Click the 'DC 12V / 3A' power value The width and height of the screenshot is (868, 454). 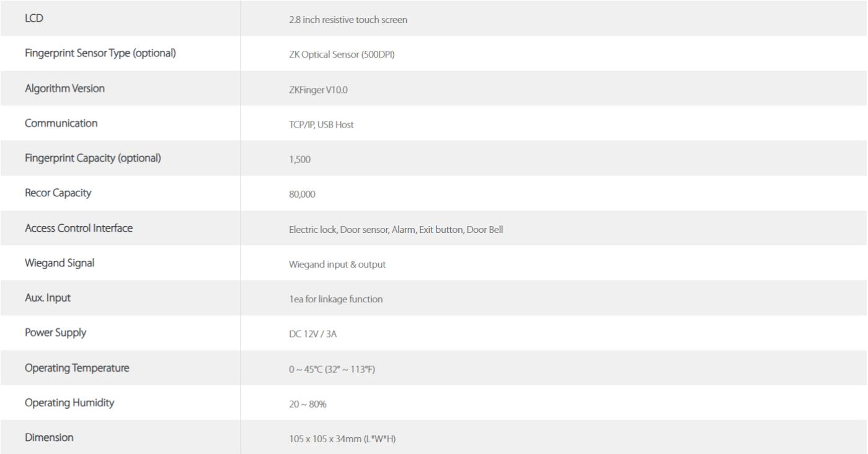tap(313, 333)
